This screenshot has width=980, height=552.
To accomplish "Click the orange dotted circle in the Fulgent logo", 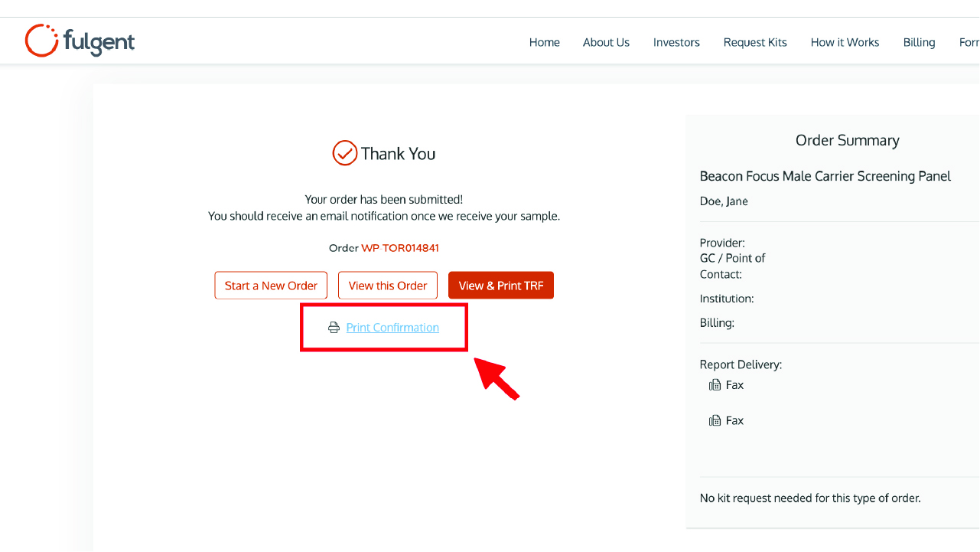I will pos(41,40).
